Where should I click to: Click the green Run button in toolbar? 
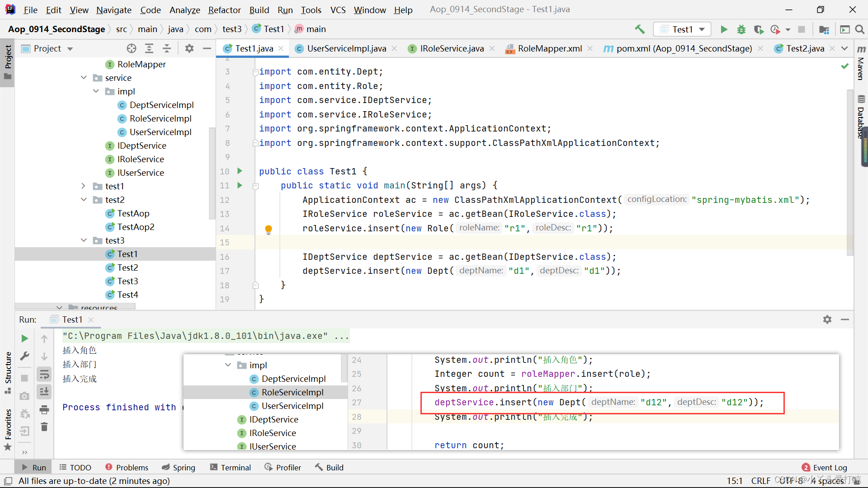coord(724,29)
